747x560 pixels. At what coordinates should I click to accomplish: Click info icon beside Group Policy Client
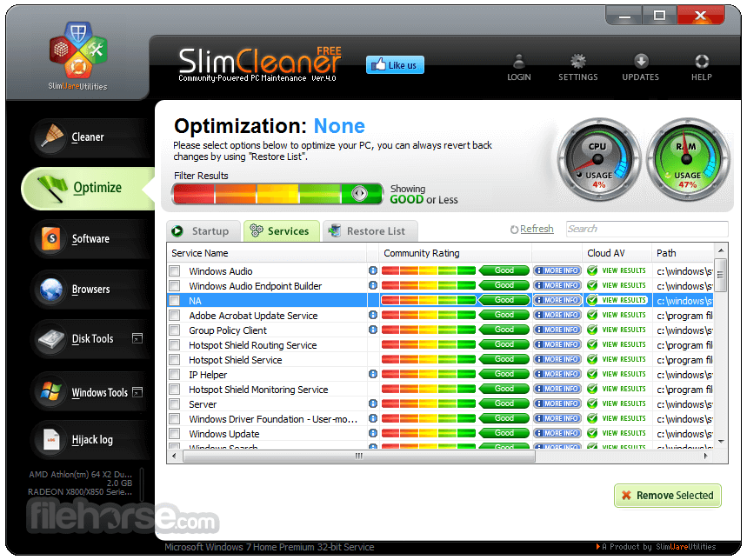coord(373,330)
